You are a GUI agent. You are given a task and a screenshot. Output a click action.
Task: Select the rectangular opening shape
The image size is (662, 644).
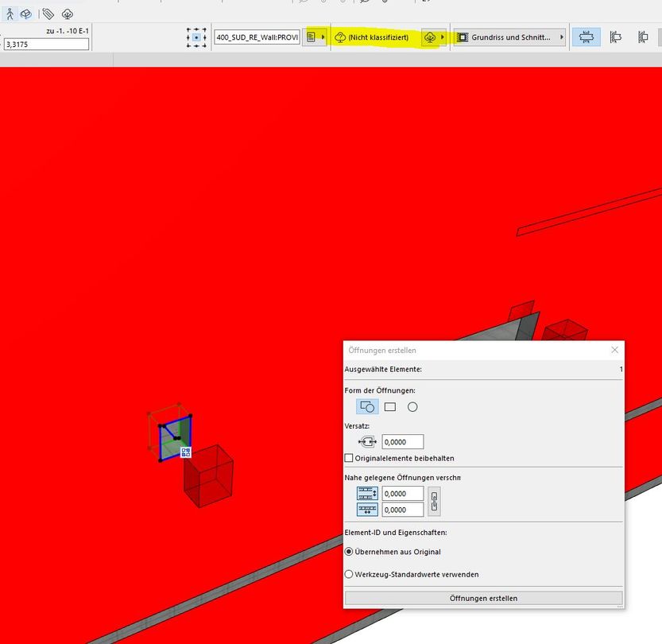click(x=389, y=406)
